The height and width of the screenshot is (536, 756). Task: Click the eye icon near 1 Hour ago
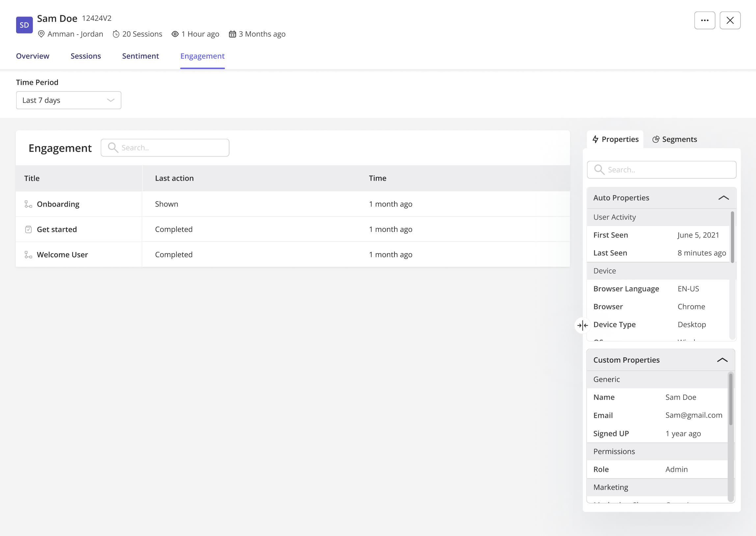point(175,34)
